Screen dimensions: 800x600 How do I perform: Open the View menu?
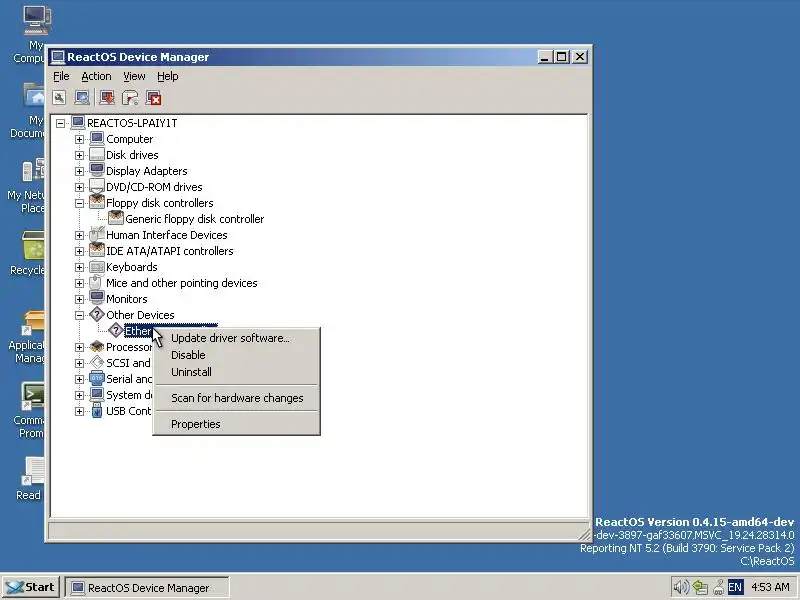point(134,76)
